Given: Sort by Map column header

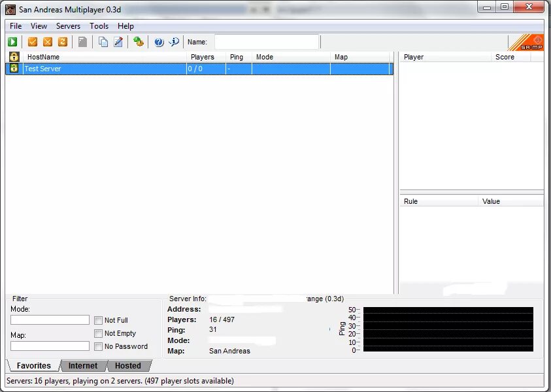Looking at the screenshot, I should 360,57.
